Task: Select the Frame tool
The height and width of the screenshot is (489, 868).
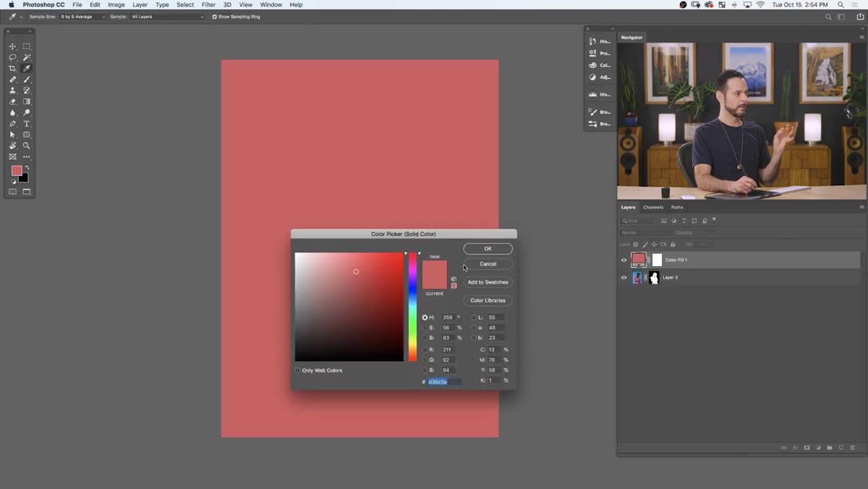Action: pyautogui.click(x=12, y=156)
